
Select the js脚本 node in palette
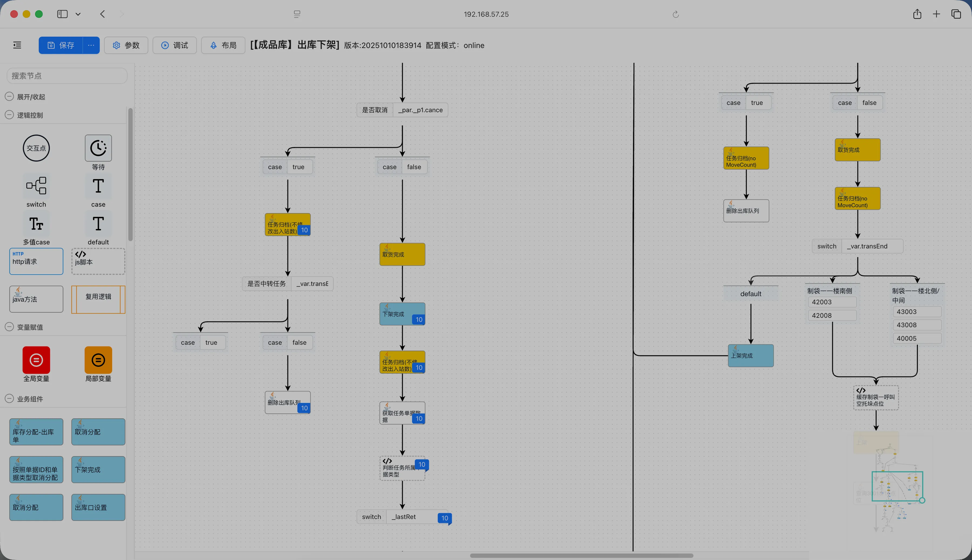tap(98, 261)
